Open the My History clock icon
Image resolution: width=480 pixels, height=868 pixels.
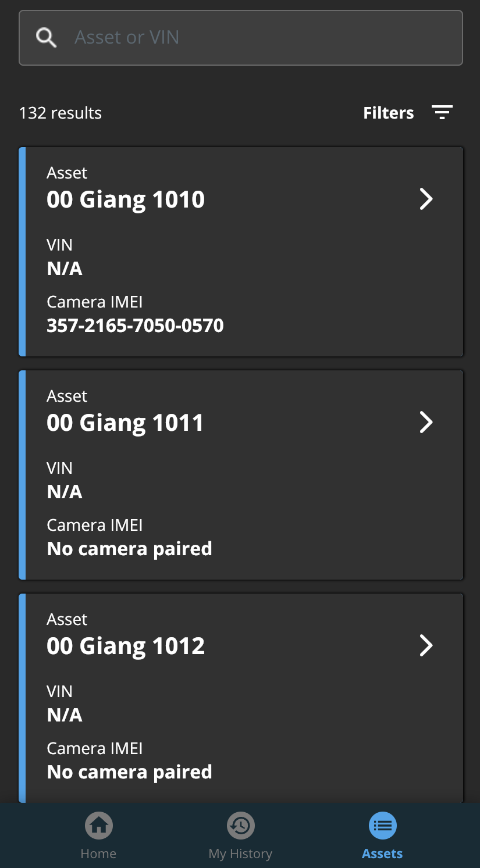[240, 825]
